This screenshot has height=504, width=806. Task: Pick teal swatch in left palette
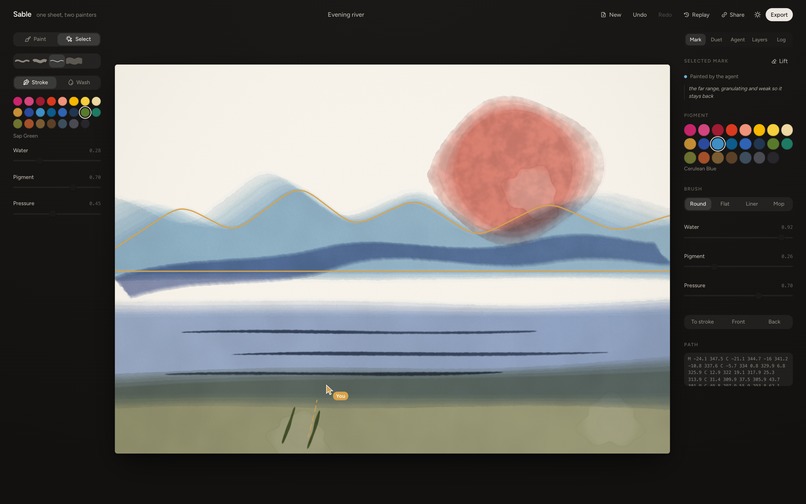coord(96,113)
